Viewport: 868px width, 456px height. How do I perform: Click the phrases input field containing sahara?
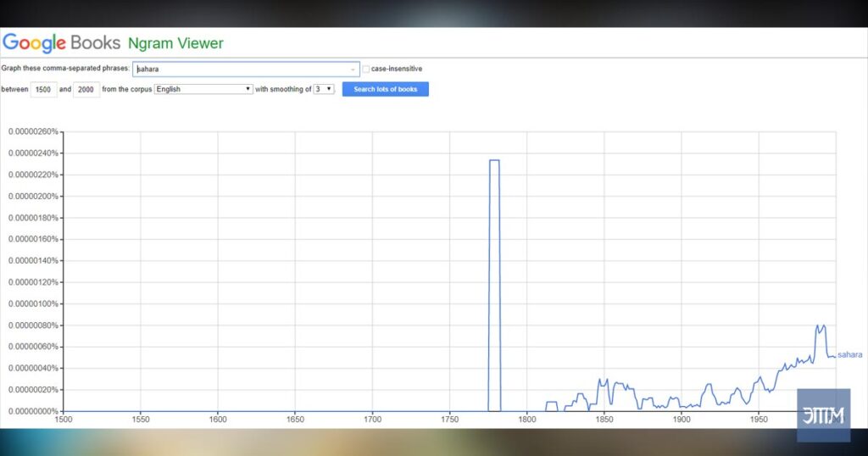click(246, 70)
